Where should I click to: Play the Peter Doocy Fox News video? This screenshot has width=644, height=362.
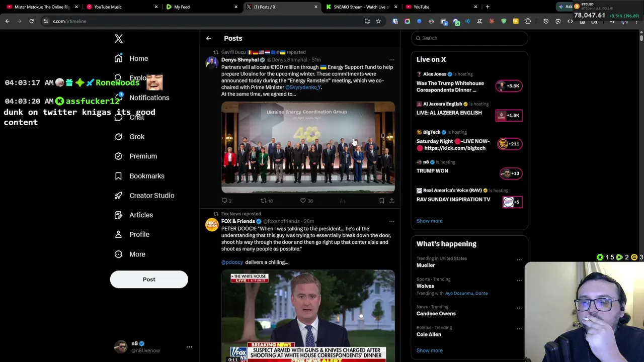tap(308, 316)
